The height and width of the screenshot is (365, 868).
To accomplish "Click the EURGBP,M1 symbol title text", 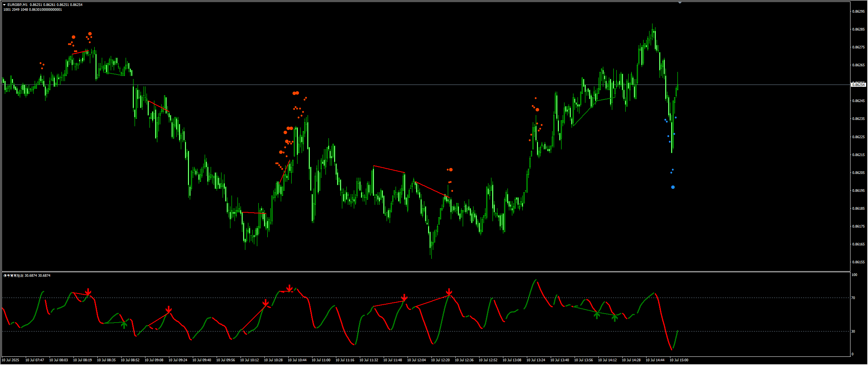I will (x=18, y=5).
